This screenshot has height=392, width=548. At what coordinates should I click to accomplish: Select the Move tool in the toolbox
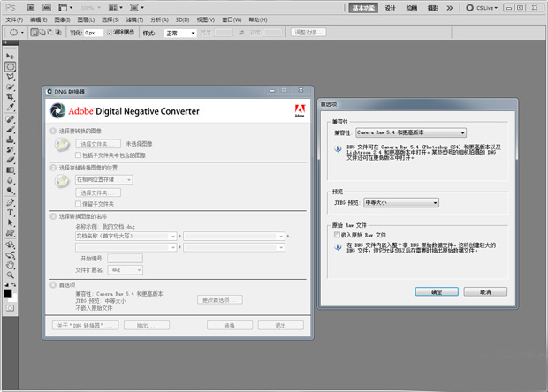(x=10, y=56)
